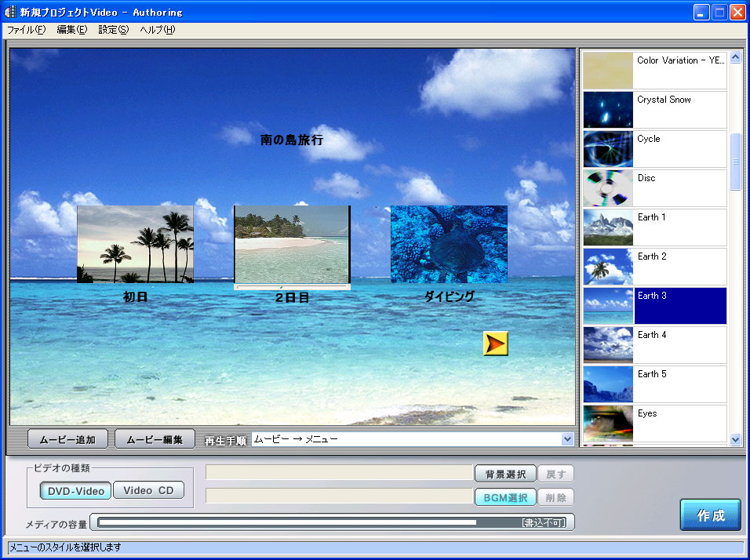
Task: Click the ムービー追加 button
Action: pyautogui.click(x=67, y=440)
